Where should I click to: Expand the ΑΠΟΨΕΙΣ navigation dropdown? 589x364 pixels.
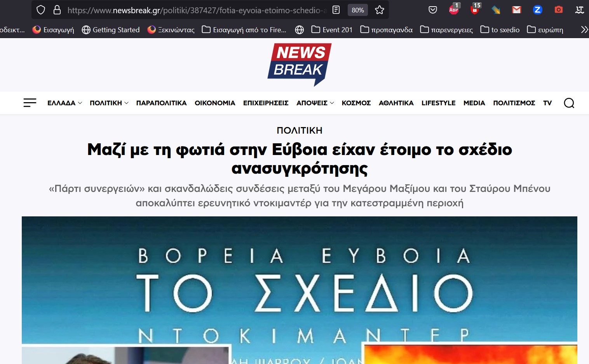point(315,103)
